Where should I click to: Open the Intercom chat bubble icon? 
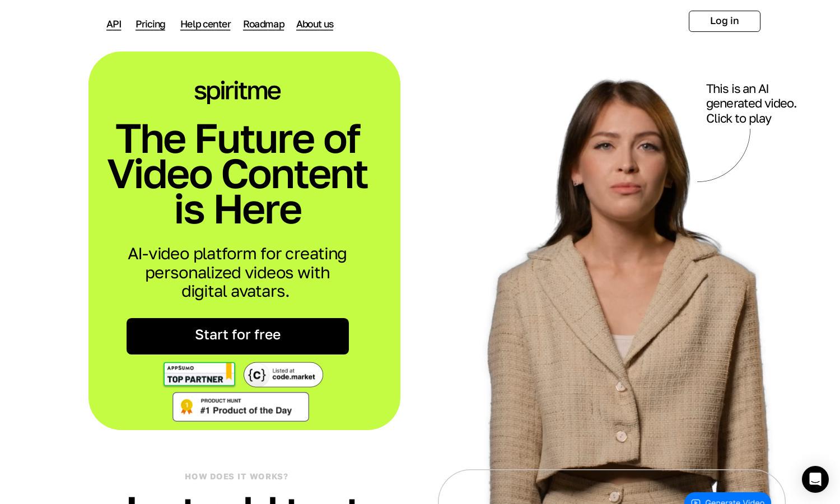[815, 479]
